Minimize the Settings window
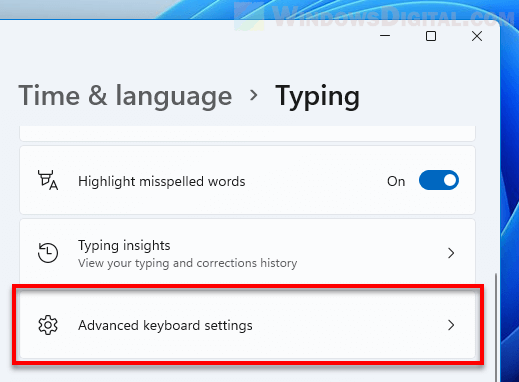 coord(385,35)
